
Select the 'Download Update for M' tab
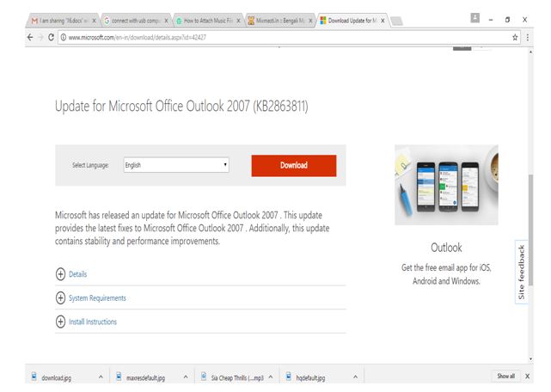pos(351,21)
